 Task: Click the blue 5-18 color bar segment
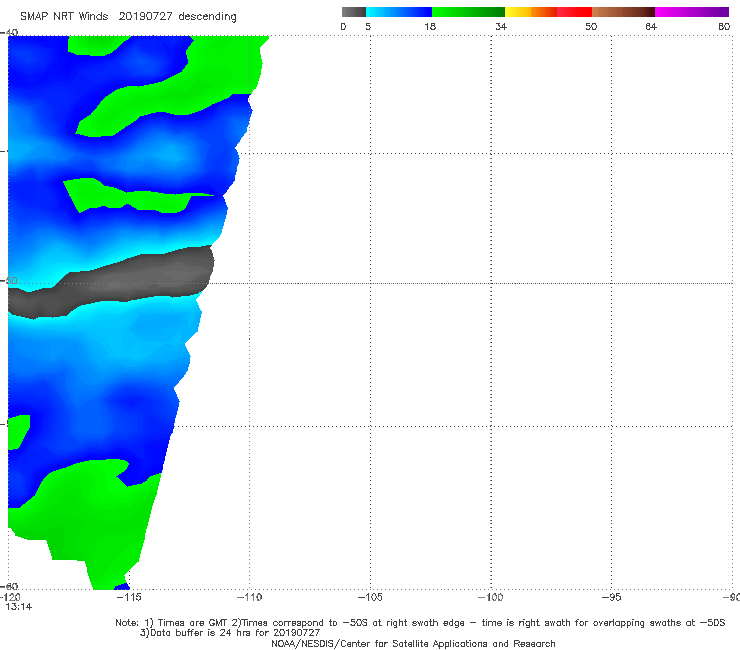point(399,12)
